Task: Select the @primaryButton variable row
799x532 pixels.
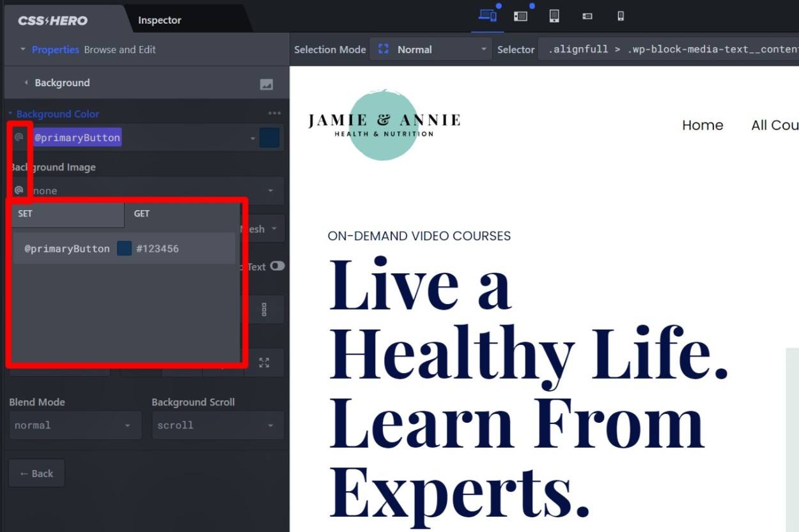Action: (124, 248)
